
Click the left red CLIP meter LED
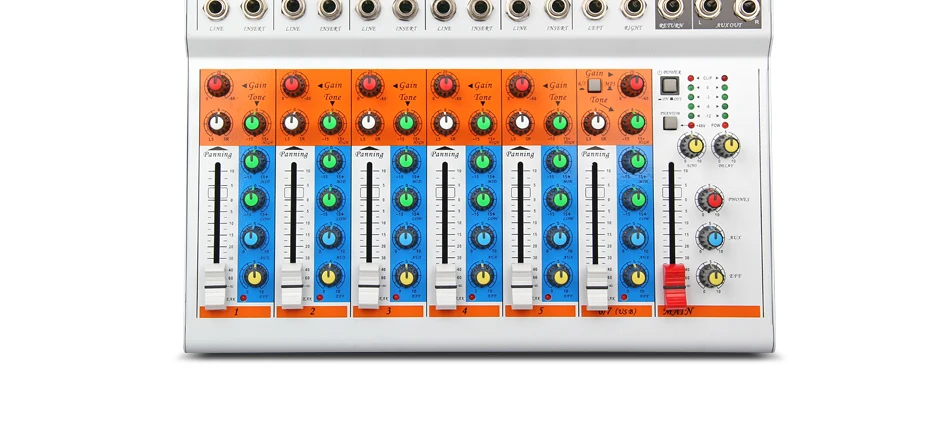click(691, 78)
